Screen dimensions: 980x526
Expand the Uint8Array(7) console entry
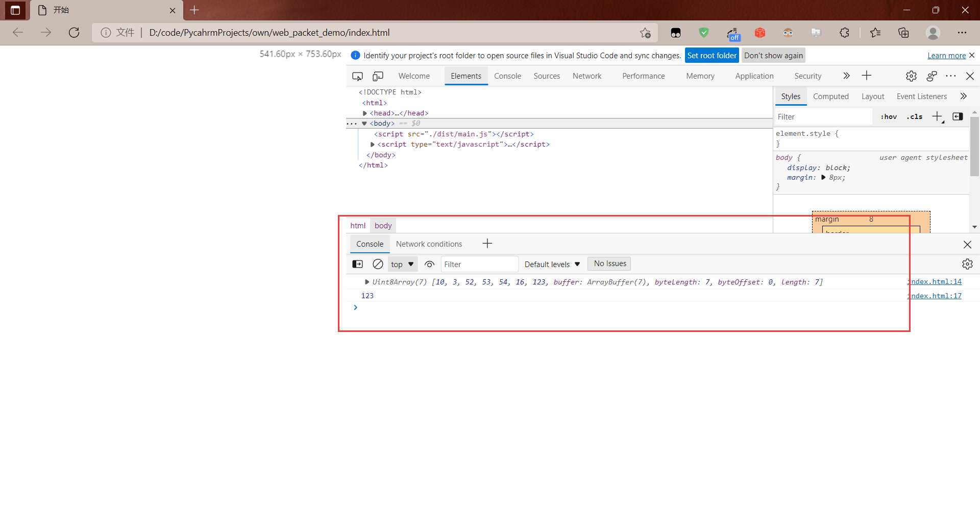[x=367, y=282]
